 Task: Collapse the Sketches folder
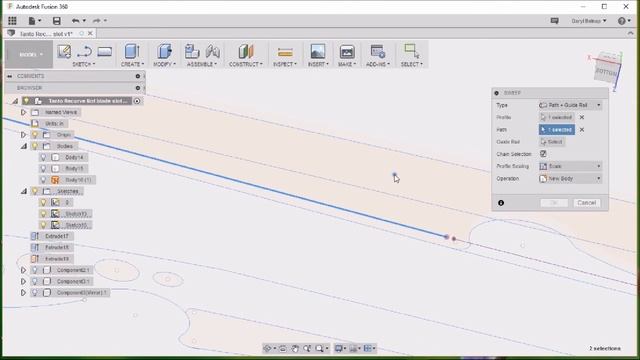point(24,191)
